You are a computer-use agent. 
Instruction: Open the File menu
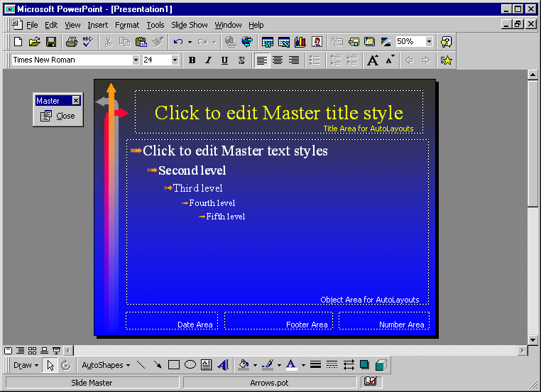(32, 25)
